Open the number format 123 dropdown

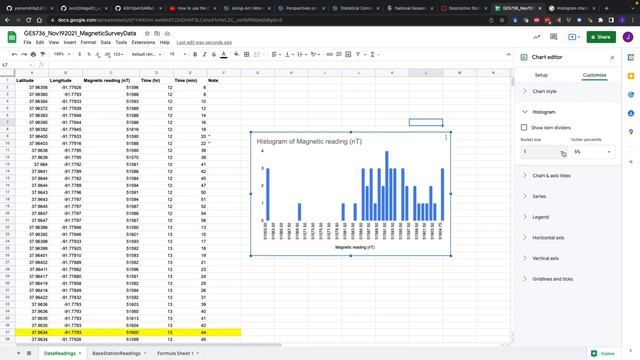118,54
